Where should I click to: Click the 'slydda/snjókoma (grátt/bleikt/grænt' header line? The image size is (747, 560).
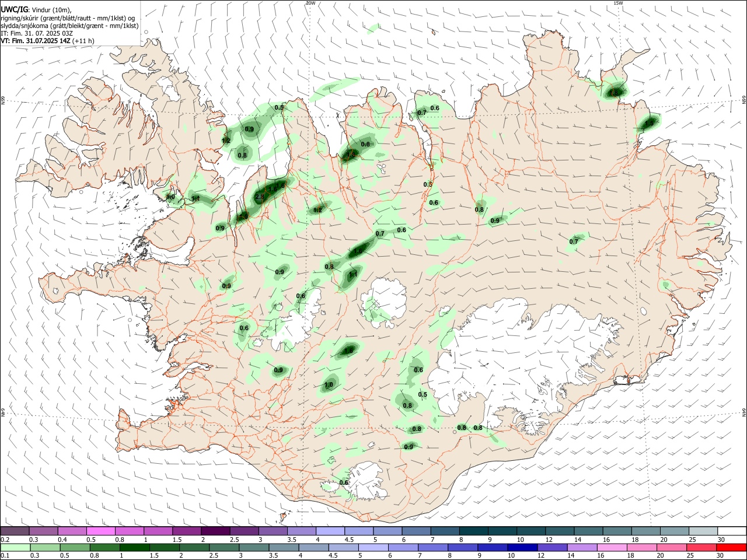point(69,26)
